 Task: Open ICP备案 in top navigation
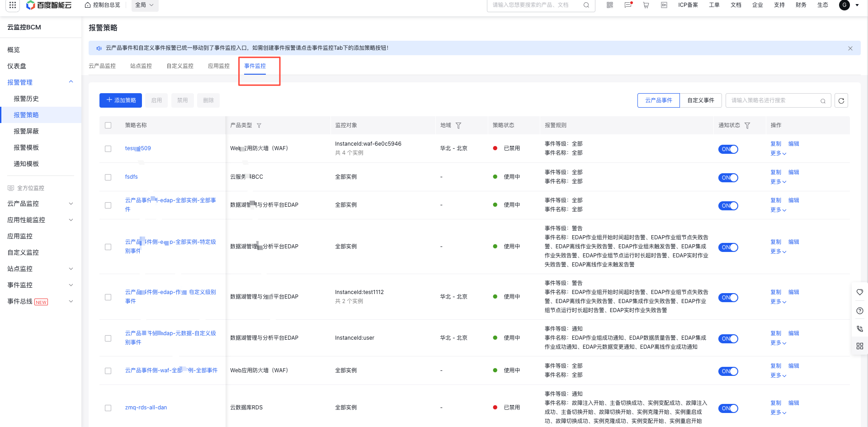click(688, 5)
